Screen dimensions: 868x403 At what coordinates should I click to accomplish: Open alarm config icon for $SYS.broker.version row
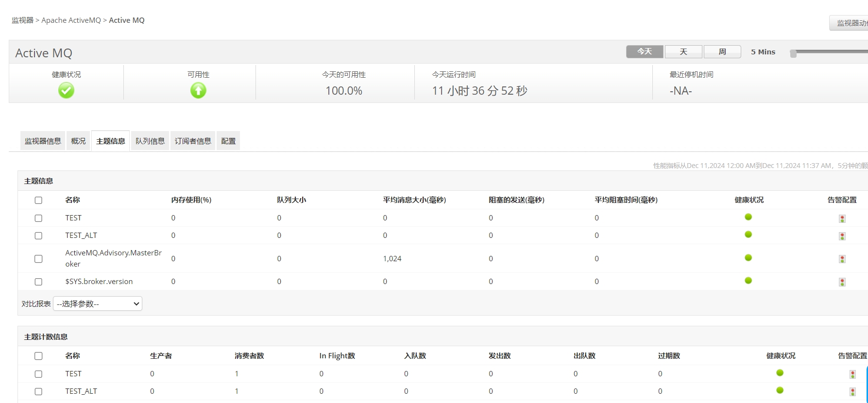tap(842, 282)
